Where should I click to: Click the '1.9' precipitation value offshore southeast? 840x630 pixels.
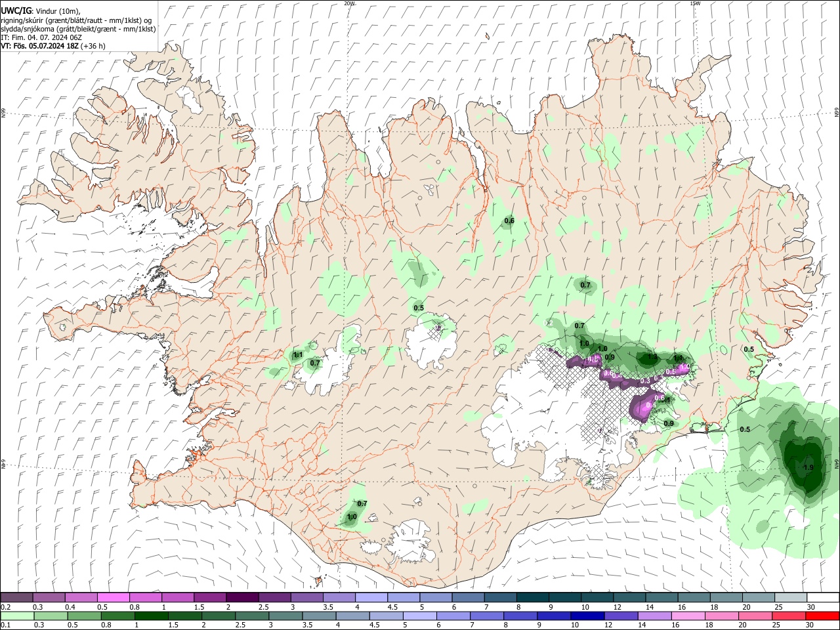808,467
